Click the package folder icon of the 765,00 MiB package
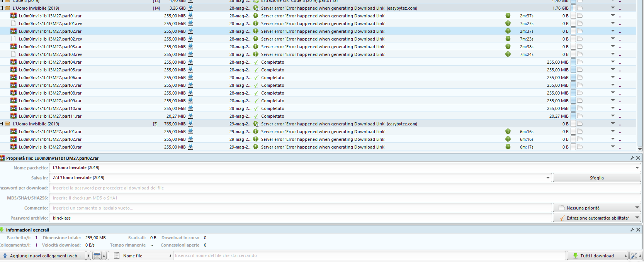The image size is (644, 262). coord(7,123)
